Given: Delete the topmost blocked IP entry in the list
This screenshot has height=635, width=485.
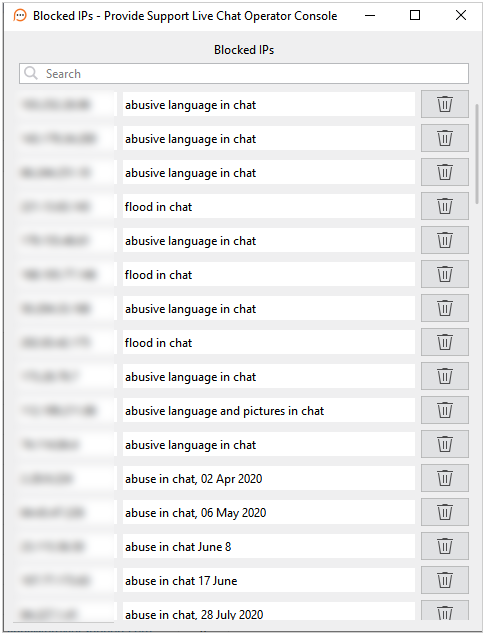Looking at the screenshot, I should 445,104.
